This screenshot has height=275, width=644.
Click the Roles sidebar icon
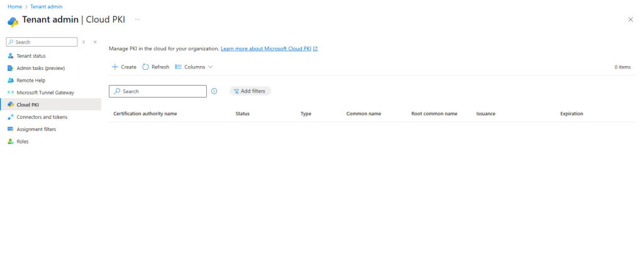pos(11,142)
